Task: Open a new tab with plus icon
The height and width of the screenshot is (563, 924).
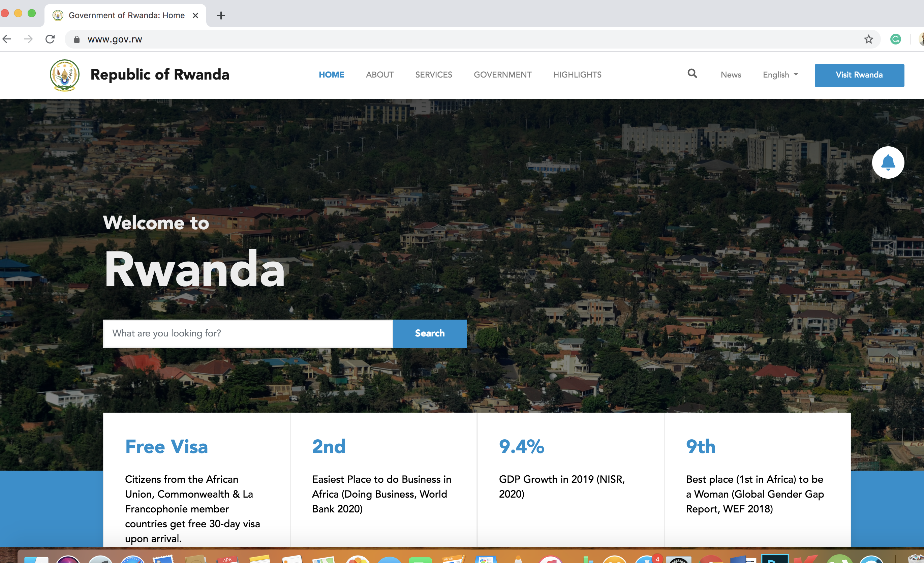Action: click(221, 16)
